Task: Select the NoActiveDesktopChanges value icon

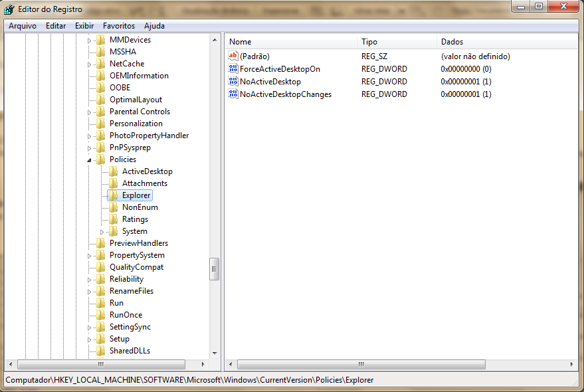Action: coord(233,94)
